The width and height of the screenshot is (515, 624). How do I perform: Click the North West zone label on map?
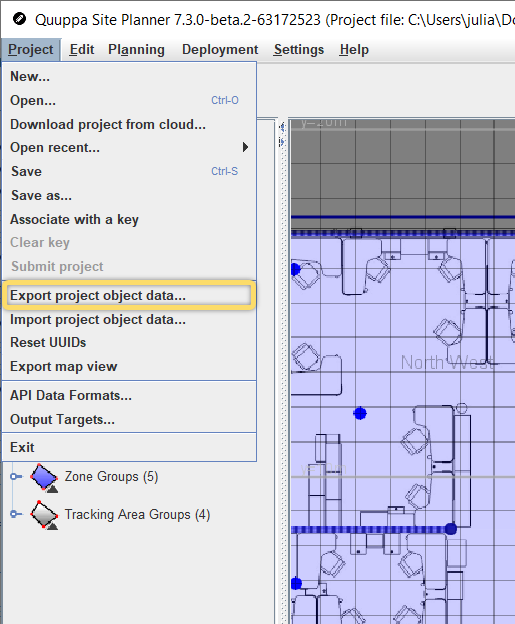447,363
